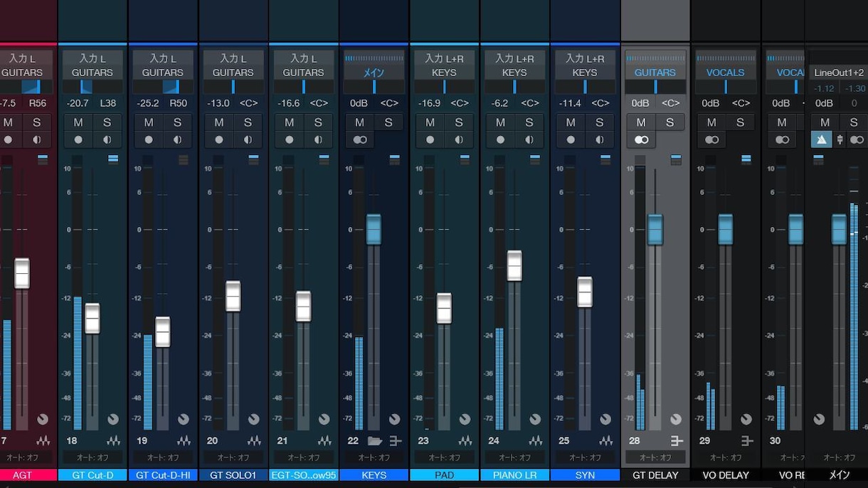Click the LineOut1+2 output button
The image size is (868, 488).
point(838,73)
